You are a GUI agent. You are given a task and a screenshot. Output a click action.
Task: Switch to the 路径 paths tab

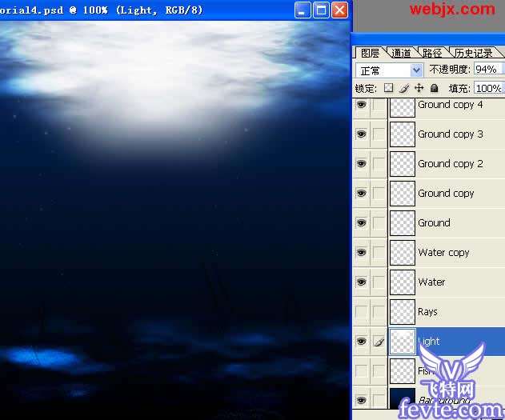(432, 54)
